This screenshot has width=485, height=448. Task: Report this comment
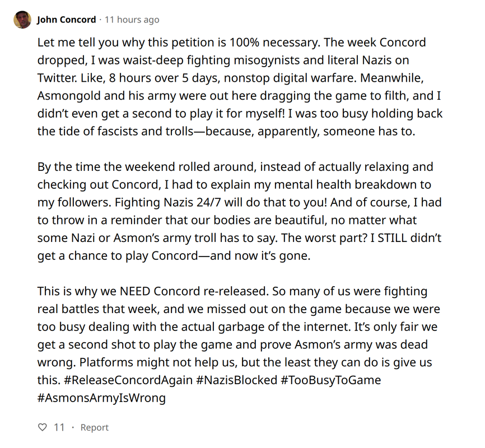point(94,427)
